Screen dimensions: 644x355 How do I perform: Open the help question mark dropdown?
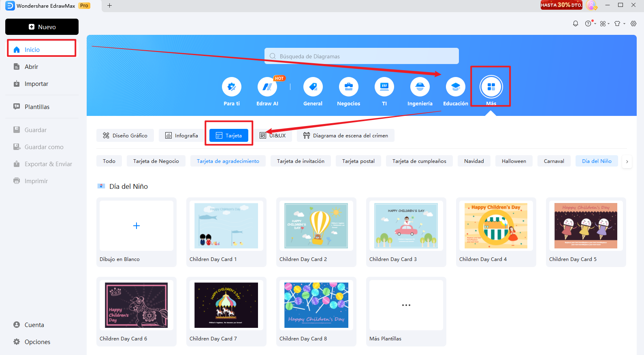(x=590, y=24)
